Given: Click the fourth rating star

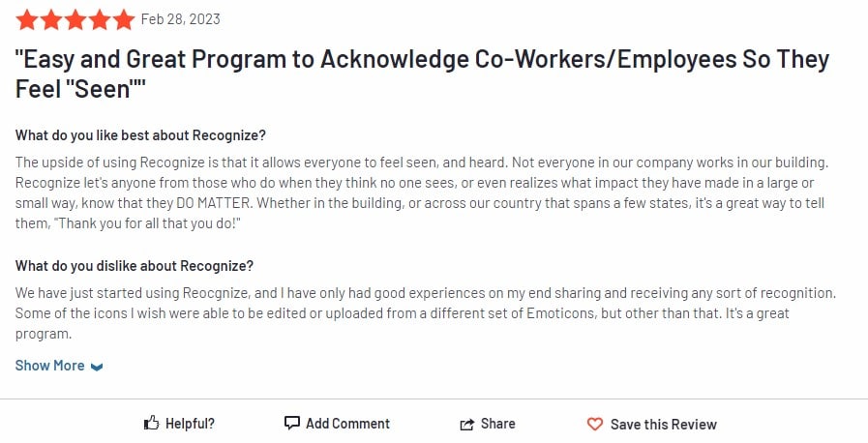Looking at the screenshot, I should pyautogui.click(x=100, y=20).
